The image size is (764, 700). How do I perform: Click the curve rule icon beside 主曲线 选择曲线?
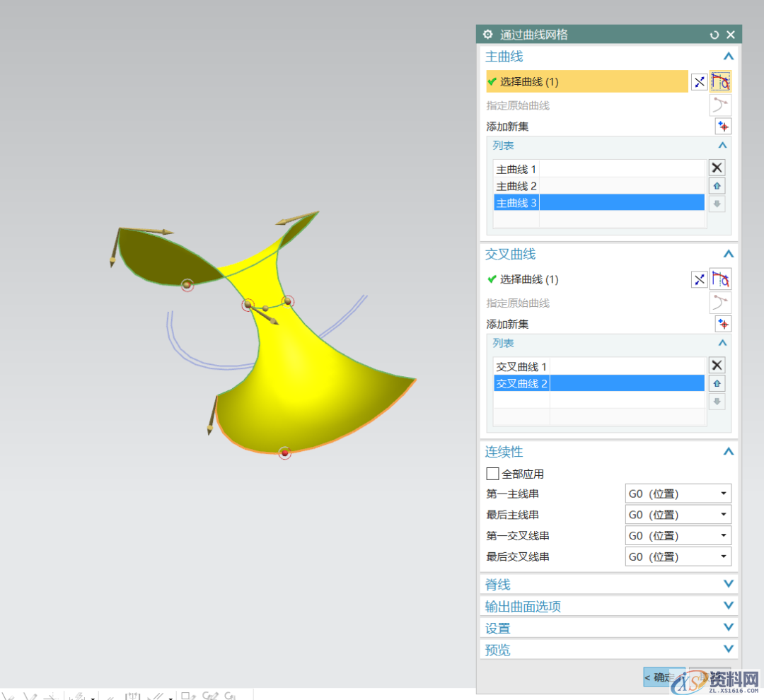(721, 82)
